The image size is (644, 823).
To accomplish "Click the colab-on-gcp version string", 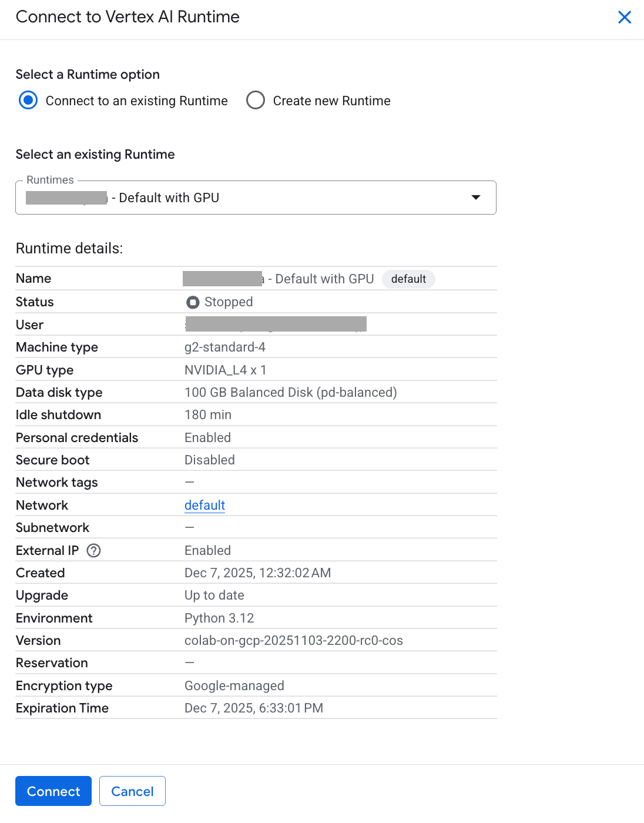I will [x=293, y=640].
